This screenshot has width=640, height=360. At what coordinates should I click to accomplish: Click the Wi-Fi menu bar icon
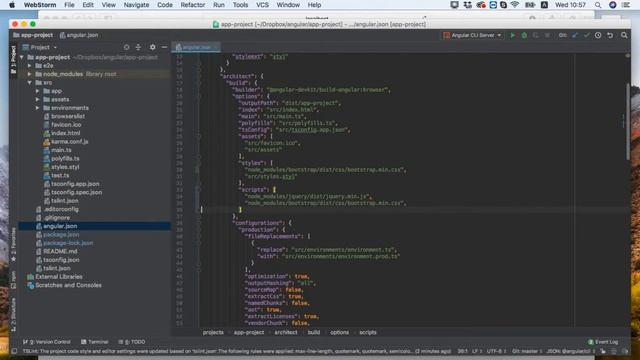pyautogui.click(x=515, y=5)
